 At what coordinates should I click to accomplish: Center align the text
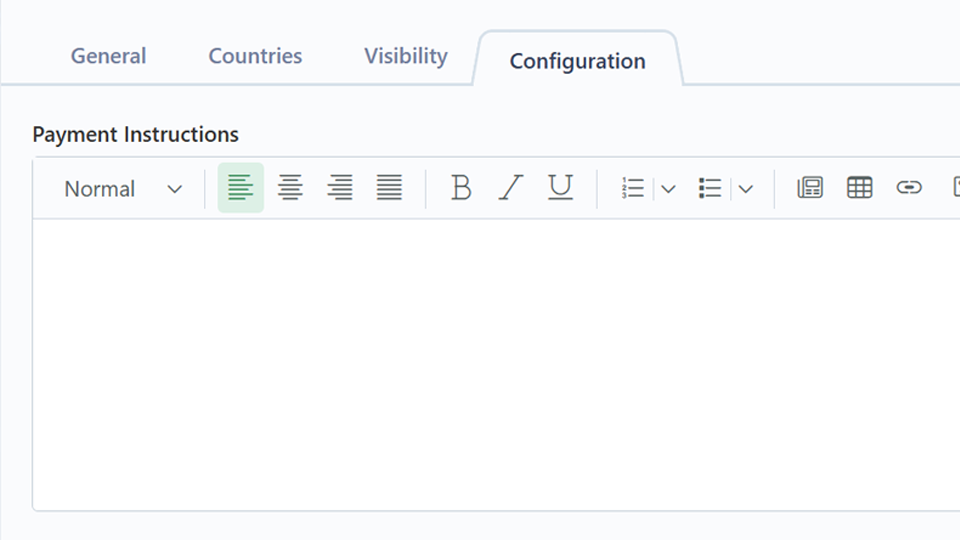tap(290, 188)
